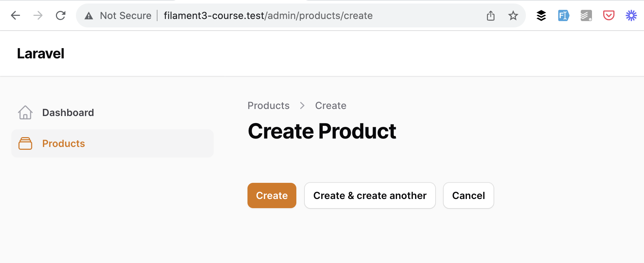This screenshot has width=644, height=263.
Task: Click the Products stack icon in sidebar
Action: click(25, 143)
